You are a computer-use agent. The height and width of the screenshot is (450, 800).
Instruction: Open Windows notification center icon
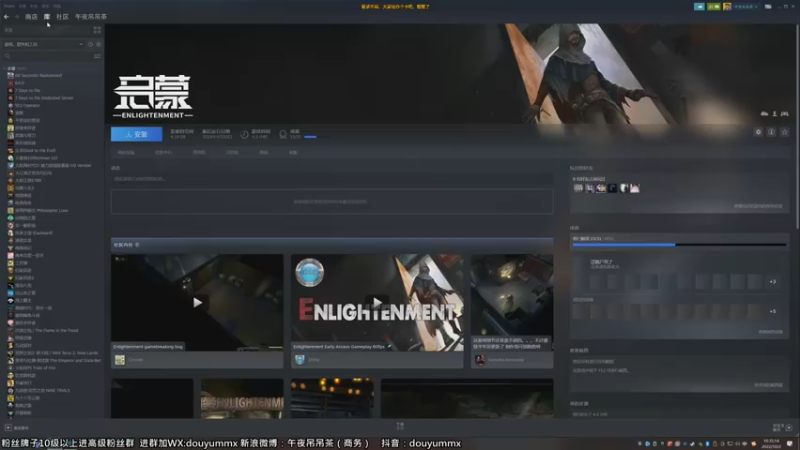pyautogui.click(x=790, y=443)
